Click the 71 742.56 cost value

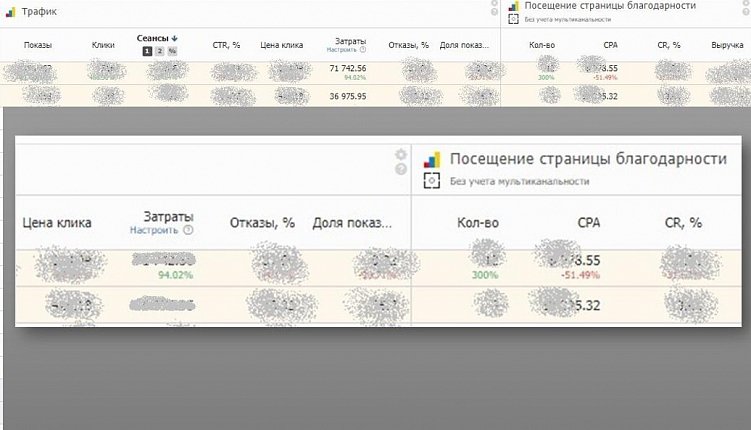(348, 68)
